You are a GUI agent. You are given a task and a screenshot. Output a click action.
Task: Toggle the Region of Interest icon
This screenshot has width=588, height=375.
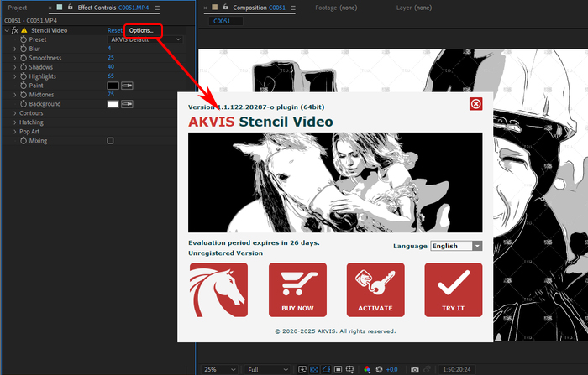338,369
